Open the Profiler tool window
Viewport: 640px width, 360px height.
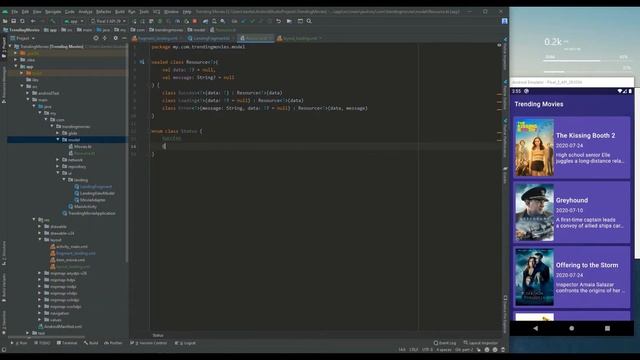(113, 343)
